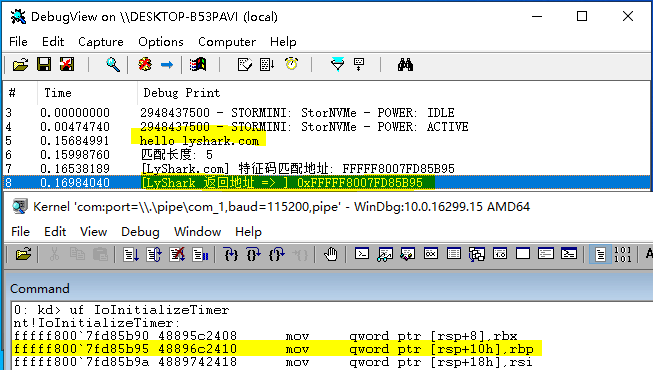Toggle the blue Pass-Through arrow icon

coord(167,65)
